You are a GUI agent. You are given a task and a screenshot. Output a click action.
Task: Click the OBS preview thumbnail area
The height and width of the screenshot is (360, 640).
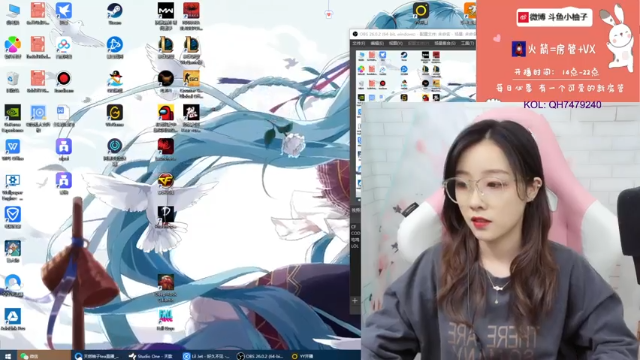pyautogui.click(x=414, y=76)
